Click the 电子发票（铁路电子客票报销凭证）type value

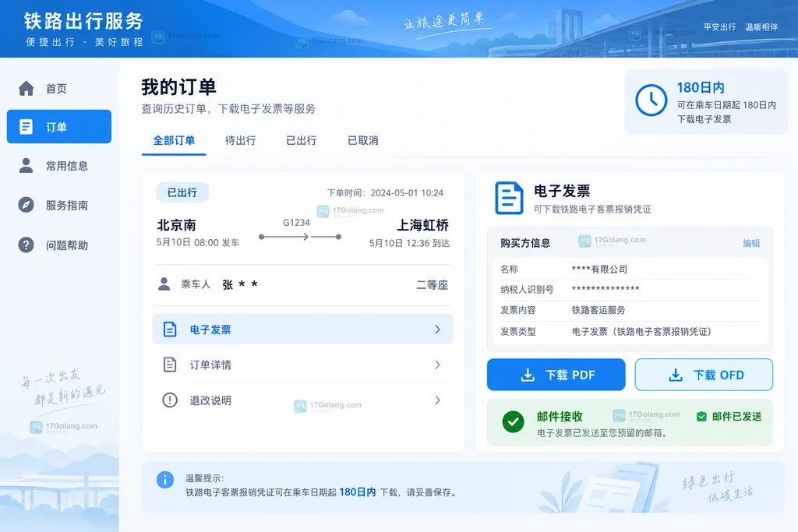[642, 332]
